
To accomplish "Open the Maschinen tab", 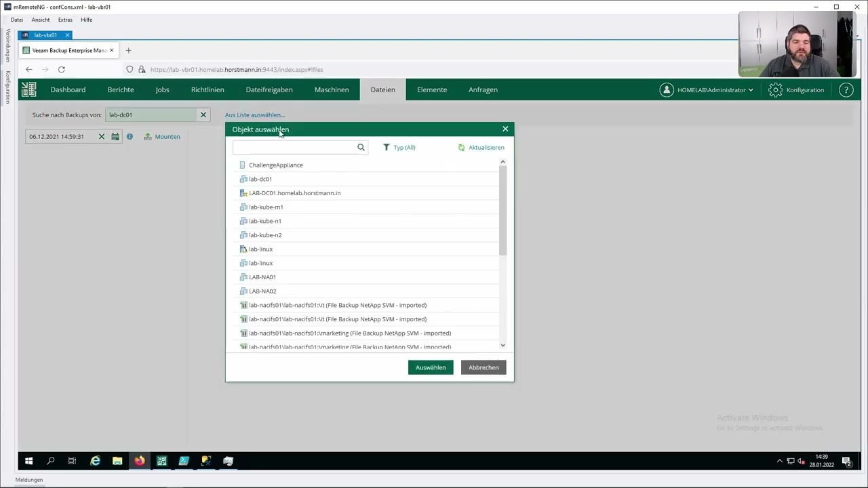I will pos(332,89).
